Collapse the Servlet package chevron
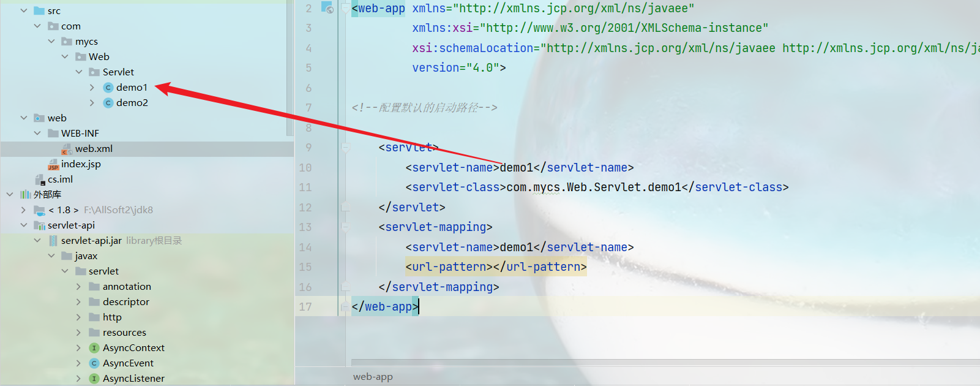The width and height of the screenshot is (980, 386). tap(79, 72)
